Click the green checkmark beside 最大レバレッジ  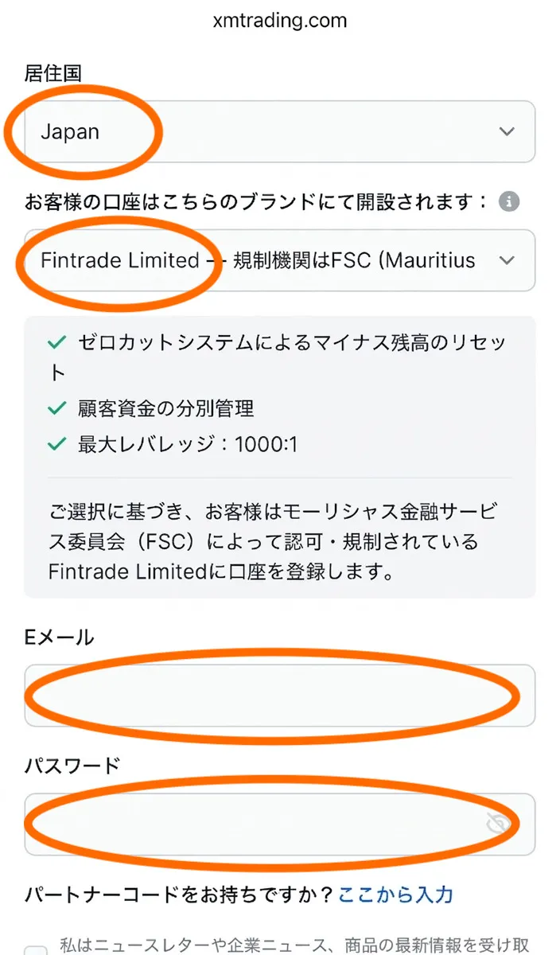tap(56, 444)
